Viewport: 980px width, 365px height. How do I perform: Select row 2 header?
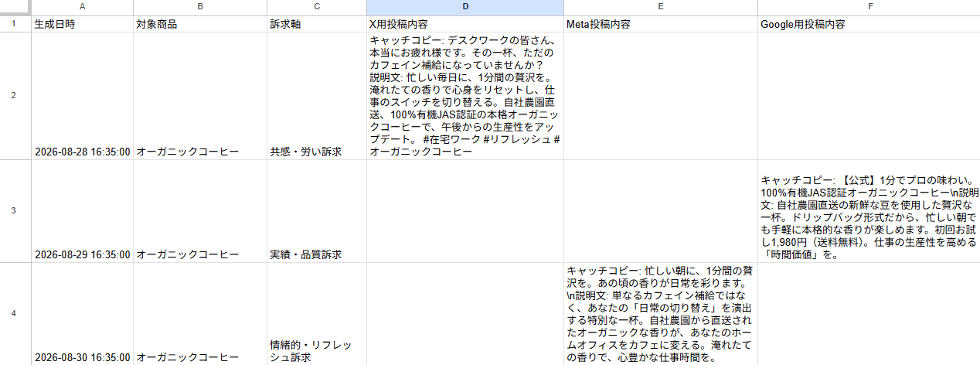pos(15,96)
